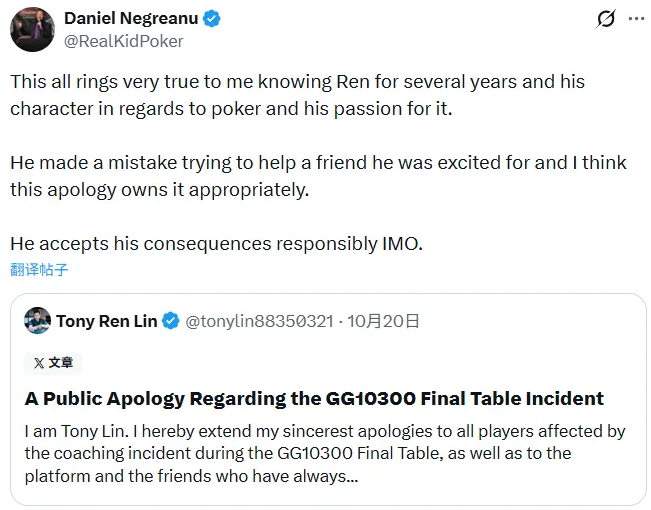Image resolution: width=651 pixels, height=510 pixels.
Task: Click the paragraph "He made a mistake"
Action: click(x=318, y=175)
